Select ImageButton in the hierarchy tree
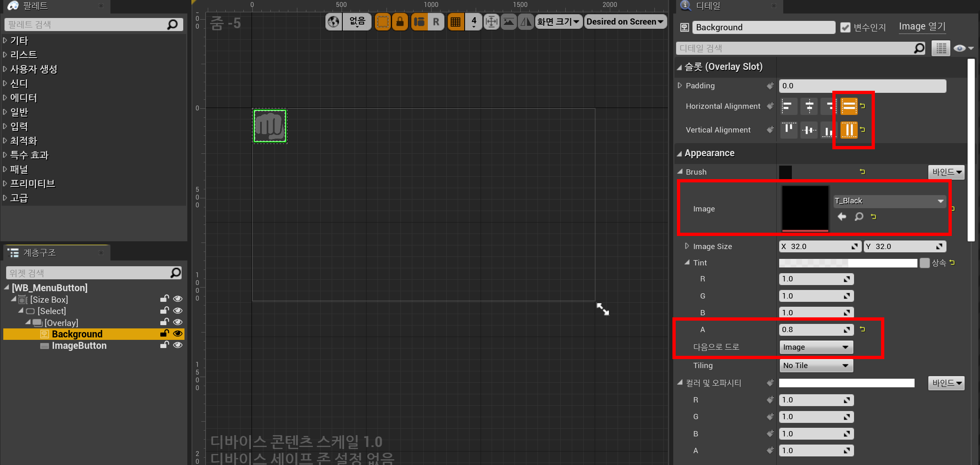The width and height of the screenshot is (980, 465). pyautogui.click(x=79, y=346)
